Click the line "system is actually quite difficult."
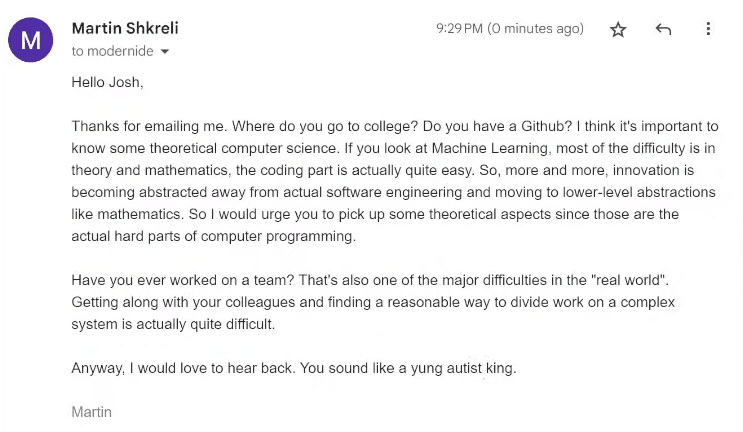This screenshot has height=432, width=743. click(173, 324)
